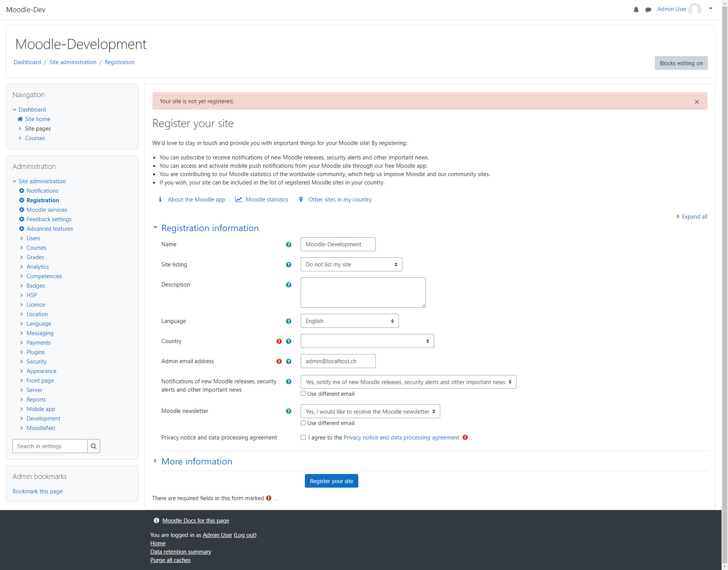Open the release notifications preference dropdown
The image size is (728, 570).
(x=408, y=382)
